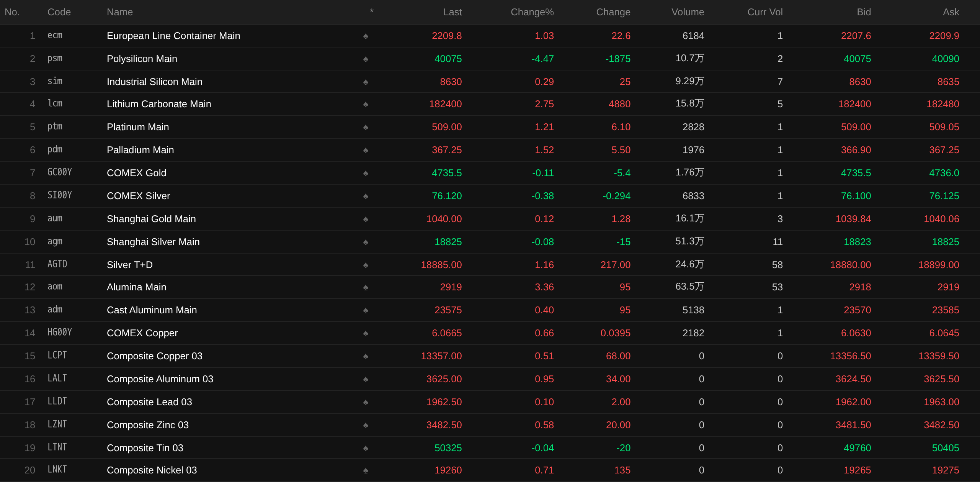
Task: Click the spade icon in Alumina Main row
Action: (x=366, y=287)
